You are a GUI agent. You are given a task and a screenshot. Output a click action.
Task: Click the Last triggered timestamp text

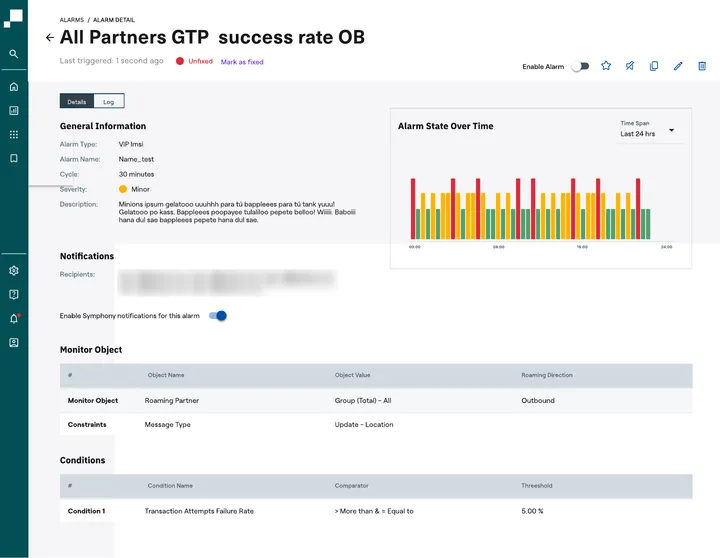tap(112, 61)
